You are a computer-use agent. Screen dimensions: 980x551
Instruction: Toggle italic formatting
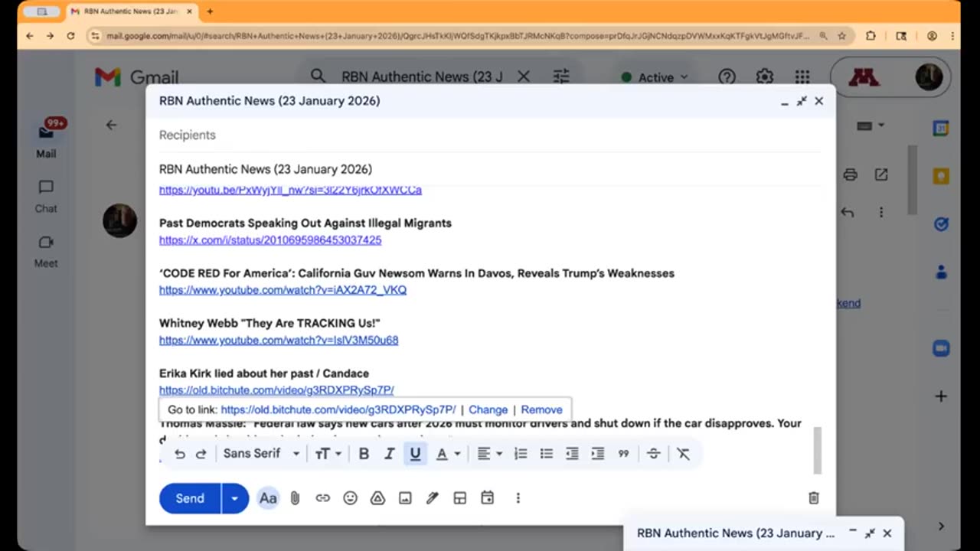coord(389,454)
